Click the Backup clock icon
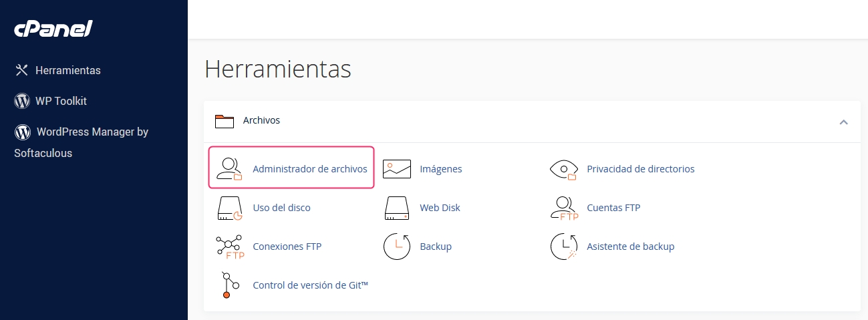This screenshot has width=868, height=320. click(396, 247)
